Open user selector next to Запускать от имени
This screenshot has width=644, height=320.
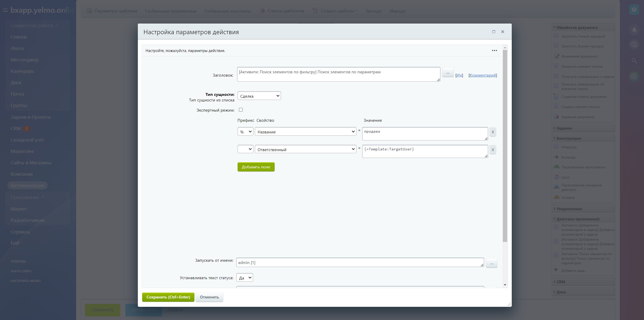click(x=491, y=263)
